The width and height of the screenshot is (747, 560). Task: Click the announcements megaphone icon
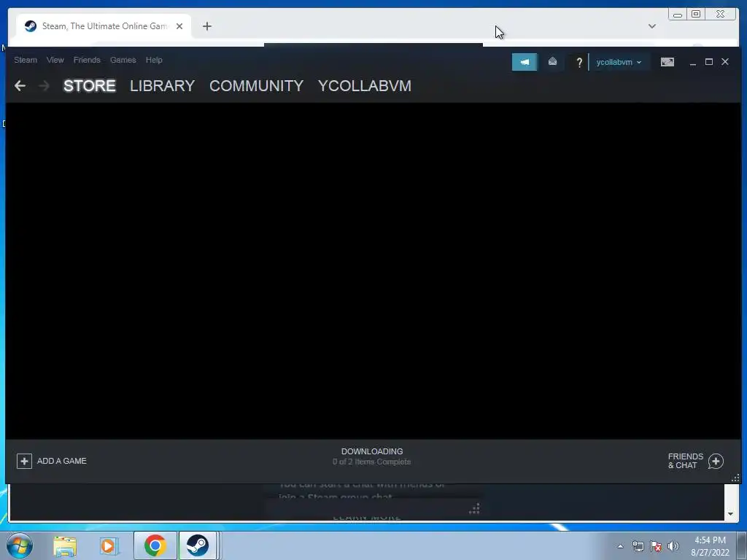(x=525, y=62)
